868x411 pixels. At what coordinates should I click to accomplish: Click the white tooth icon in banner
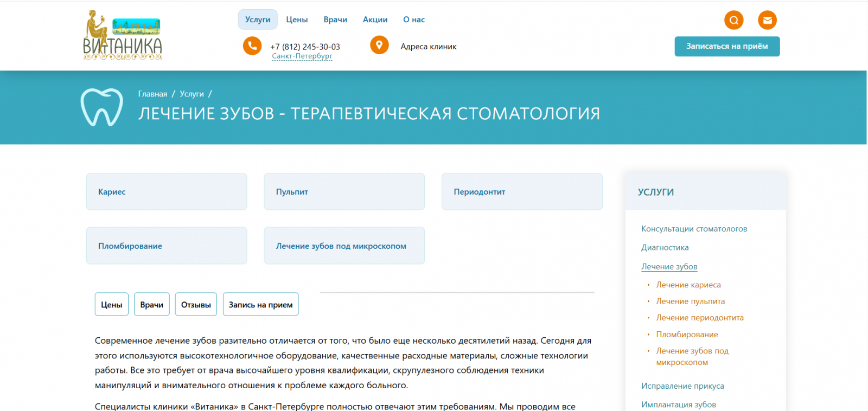[x=102, y=107]
